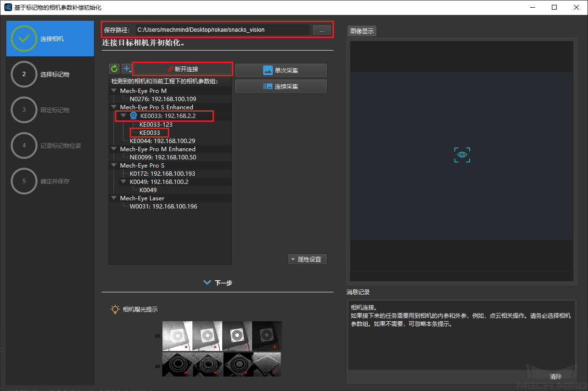Open the browse path "..." button
Image resolution: width=588 pixels, height=391 pixels.
coord(321,30)
